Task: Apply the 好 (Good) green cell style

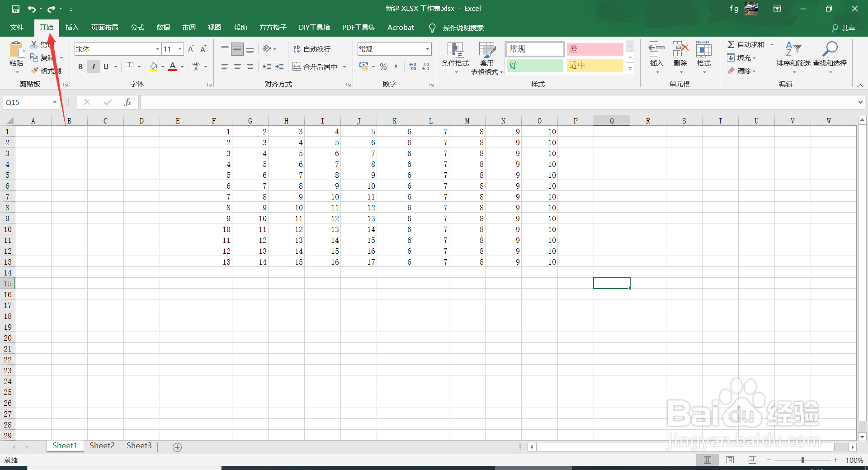Action: pos(535,66)
